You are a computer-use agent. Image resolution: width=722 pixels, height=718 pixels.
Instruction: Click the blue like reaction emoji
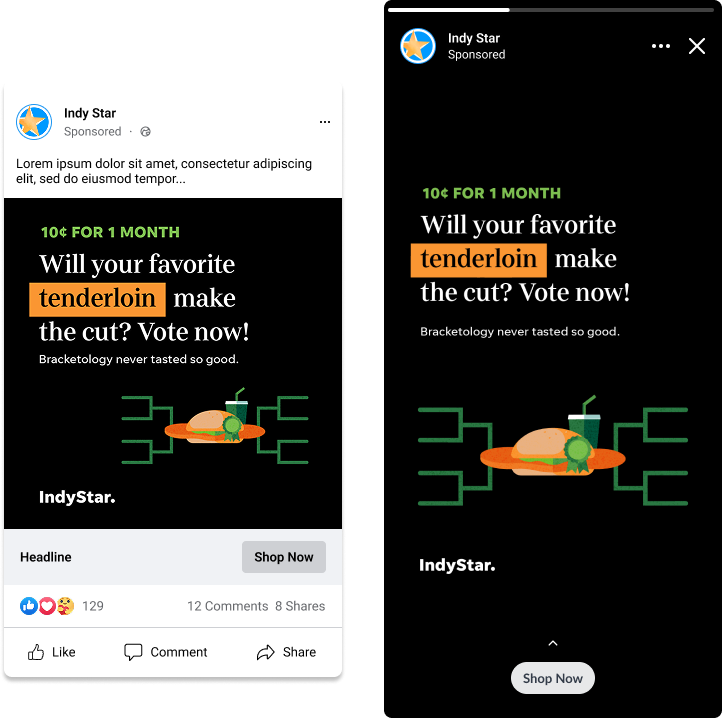(x=28, y=606)
